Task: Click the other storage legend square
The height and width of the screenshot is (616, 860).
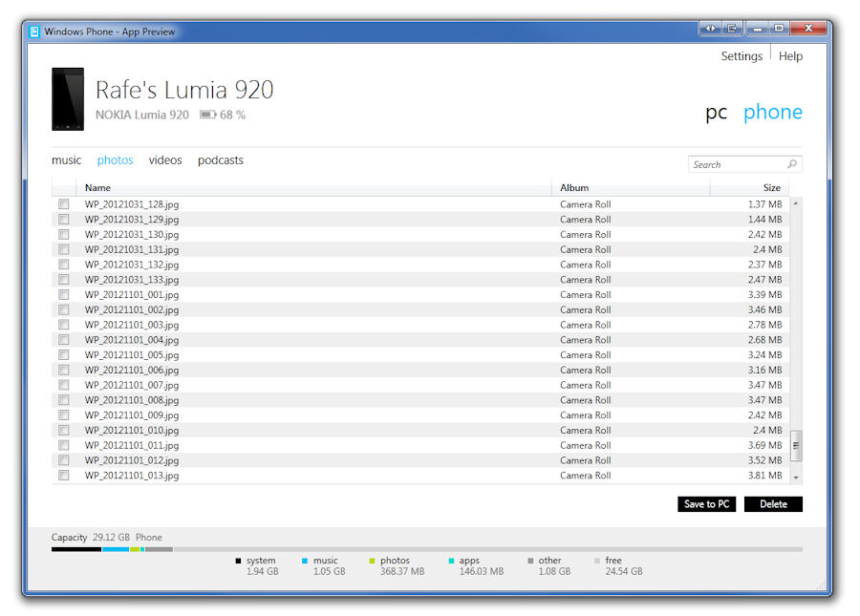Action: (530, 561)
